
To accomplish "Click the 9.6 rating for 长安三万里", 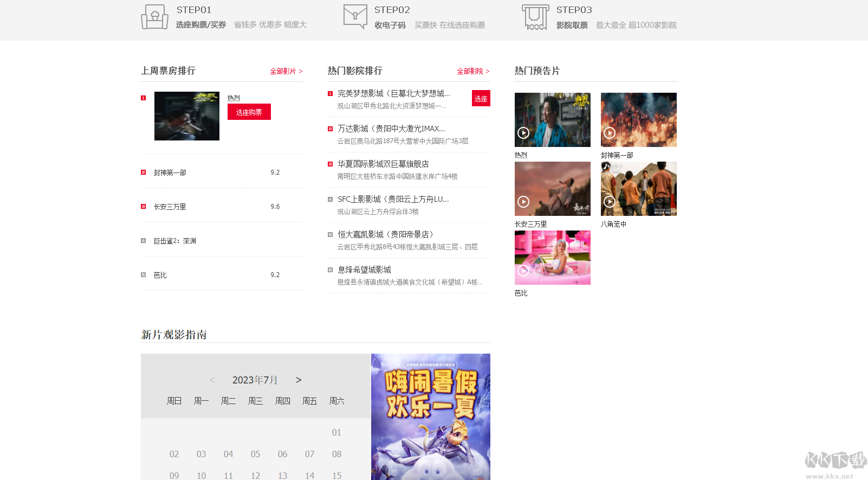I will coord(275,207).
